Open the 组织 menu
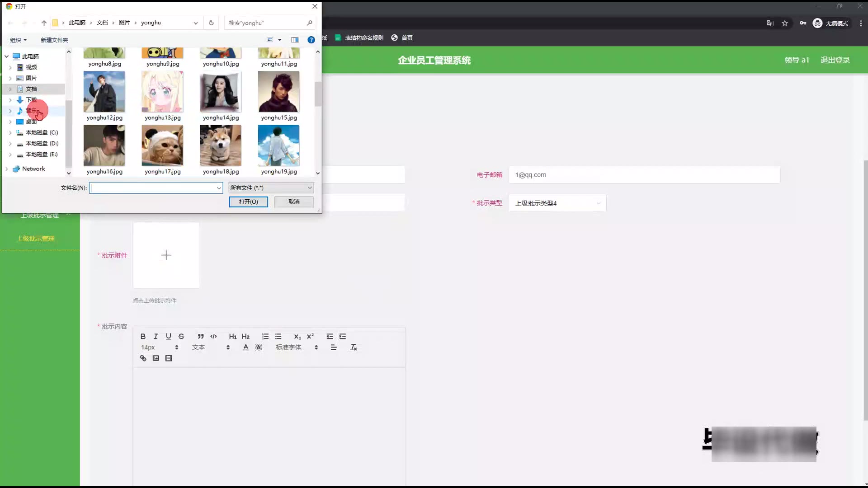This screenshot has width=868, height=488. pos(19,40)
